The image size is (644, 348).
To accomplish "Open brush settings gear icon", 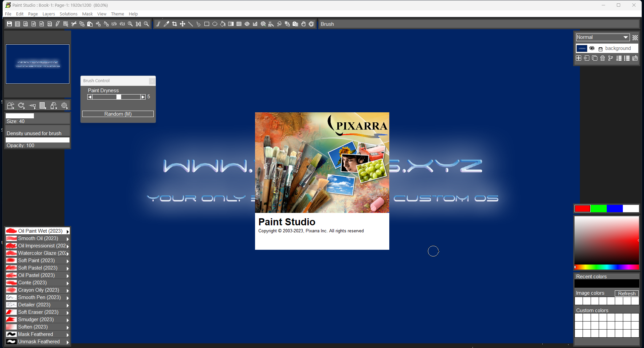I will pyautogui.click(x=64, y=106).
